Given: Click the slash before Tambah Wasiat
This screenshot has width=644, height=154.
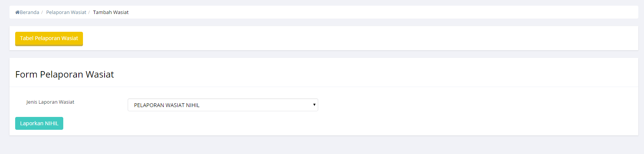Looking at the screenshot, I should point(89,12).
